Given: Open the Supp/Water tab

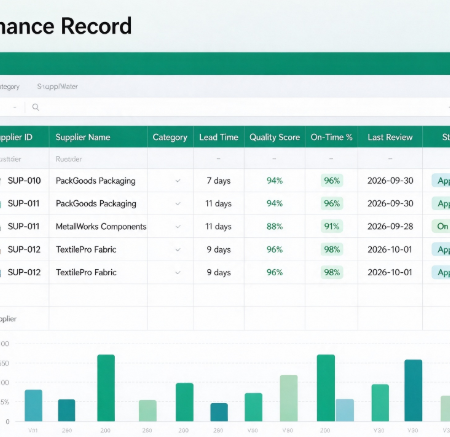Looking at the screenshot, I should 57,87.
